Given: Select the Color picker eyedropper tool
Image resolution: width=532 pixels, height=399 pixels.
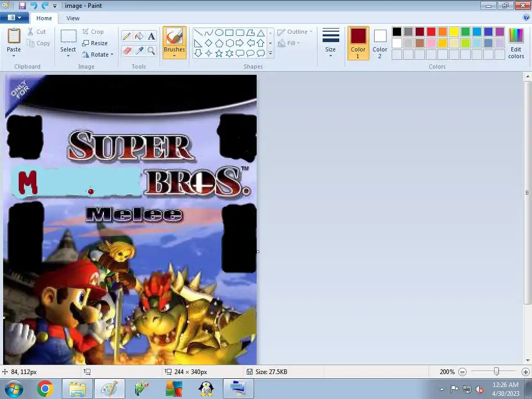Looking at the screenshot, I should 139,50.
